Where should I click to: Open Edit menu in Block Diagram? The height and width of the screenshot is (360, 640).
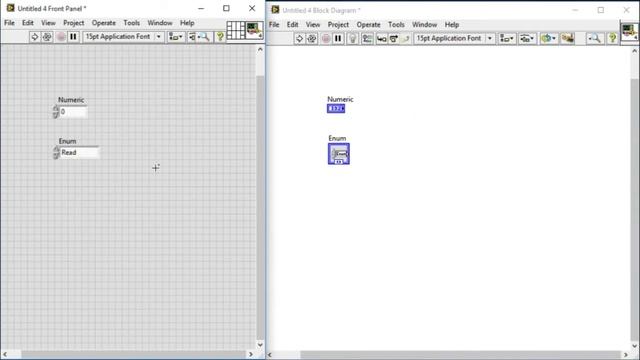(x=292, y=24)
